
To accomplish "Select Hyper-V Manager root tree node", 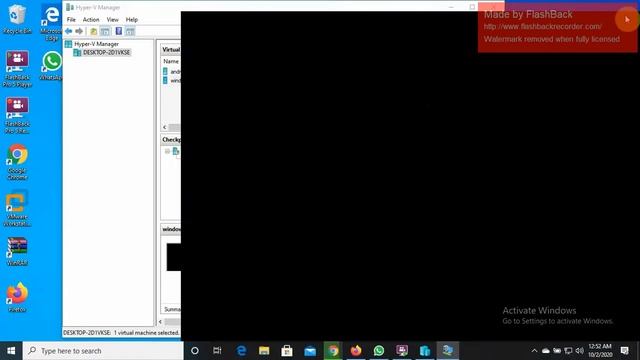I will point(96,44).
